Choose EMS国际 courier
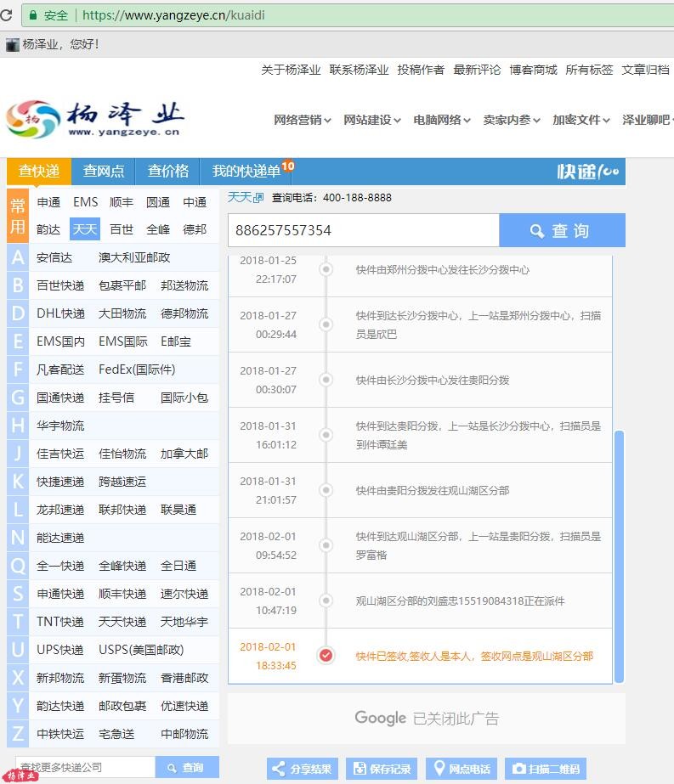 point(123,341)
